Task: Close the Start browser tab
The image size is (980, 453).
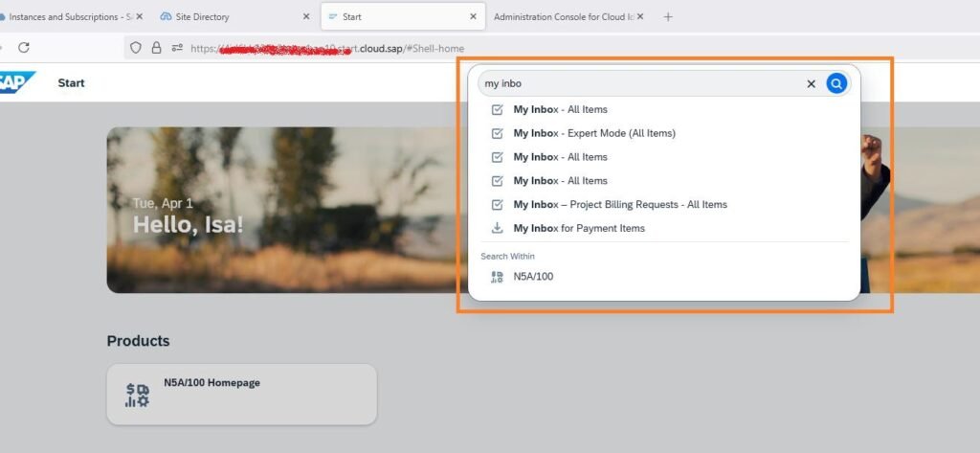Action: [x=473, y=16]
